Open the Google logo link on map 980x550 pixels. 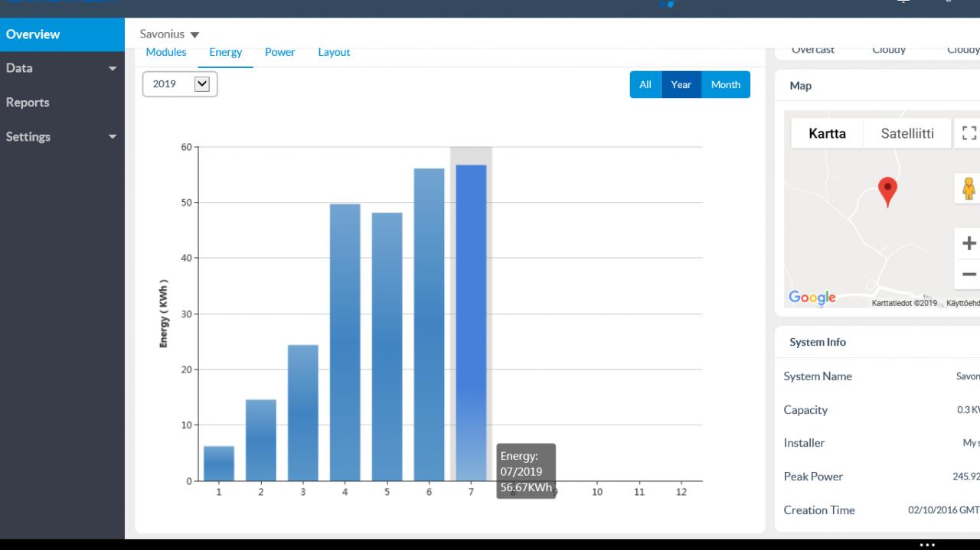812,298
